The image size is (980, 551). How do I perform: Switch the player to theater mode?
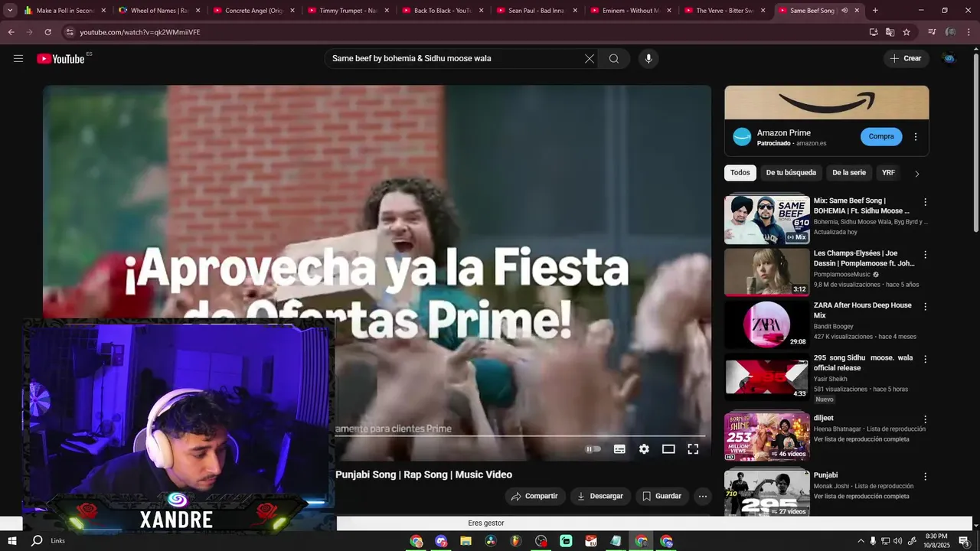(668, 449)
